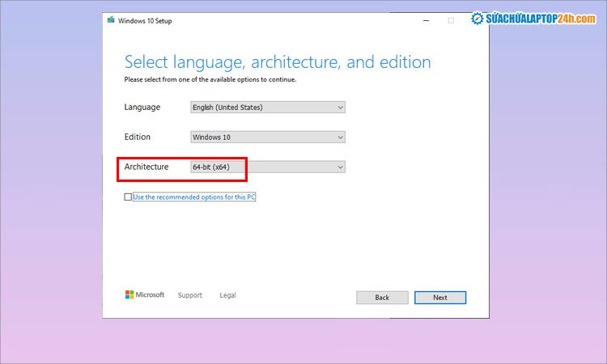The image size is (607, 364).
Task: Open the Architecture dropdown showing 64-bit (x64)
Action: tap(267, 167)
